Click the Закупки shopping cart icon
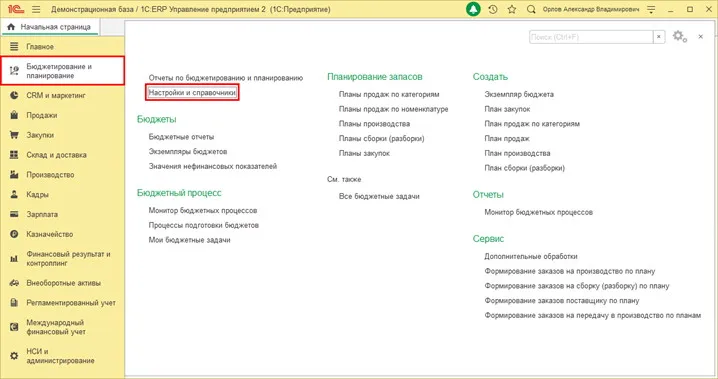 [14, 135]
